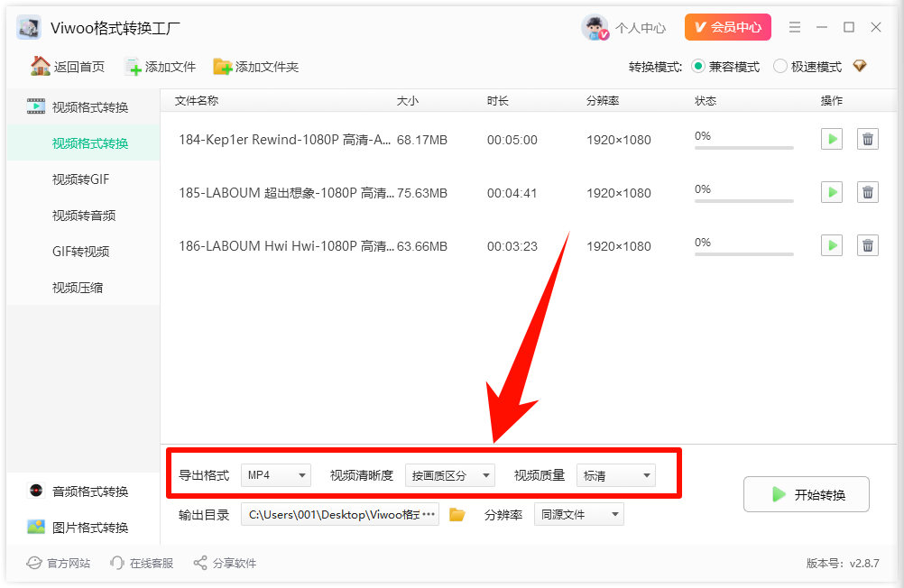Click the Viwoo app logo icon
This screenshot has height=588, width=904.
click(x=29, y=27)
